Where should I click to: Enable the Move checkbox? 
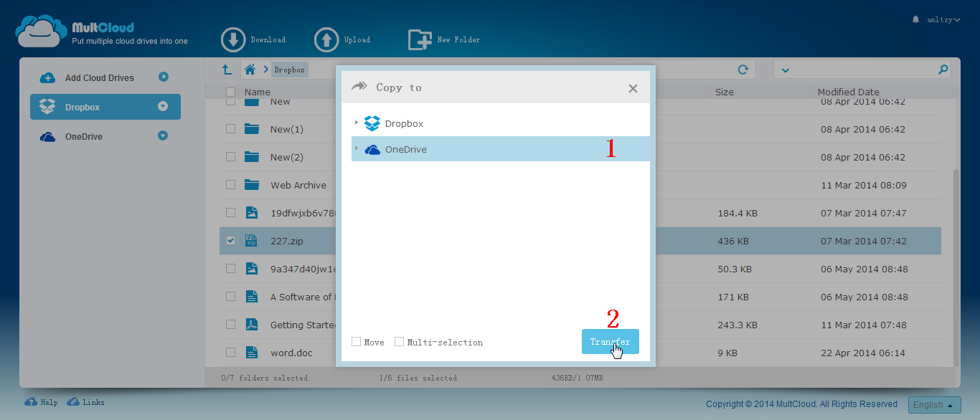(x=356, y=342)
